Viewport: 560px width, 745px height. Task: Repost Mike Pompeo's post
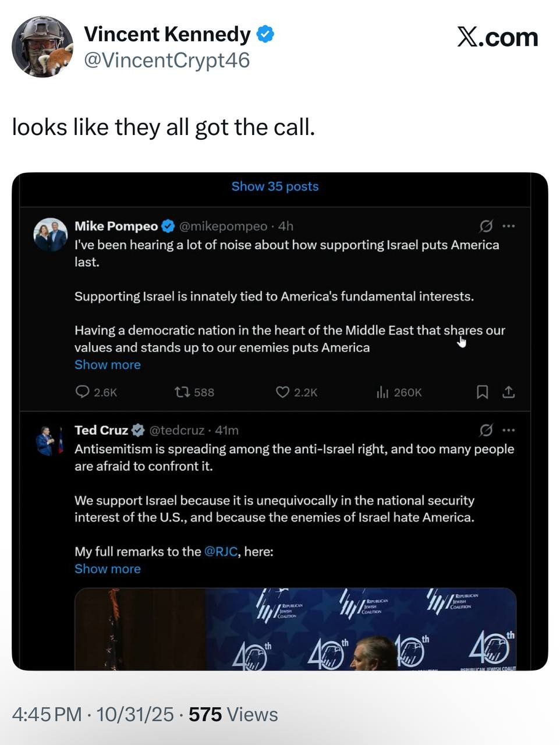(x=182, y=392)
